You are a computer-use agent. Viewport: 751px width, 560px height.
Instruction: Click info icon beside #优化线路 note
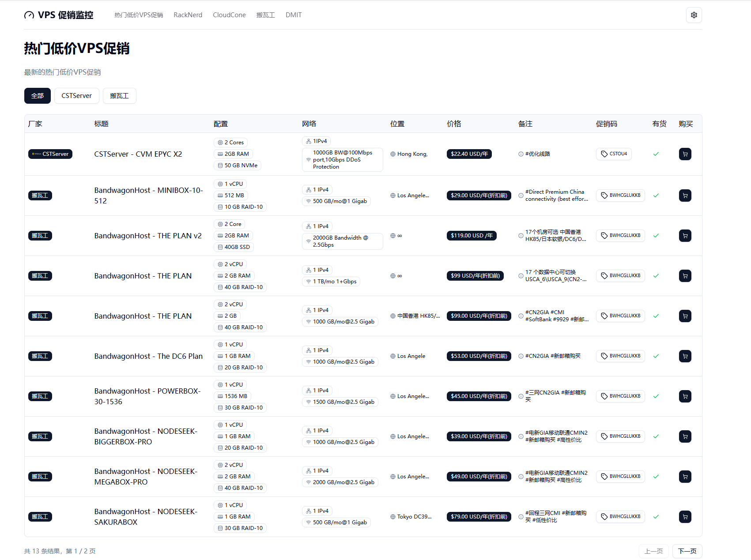tap(521, 154)
